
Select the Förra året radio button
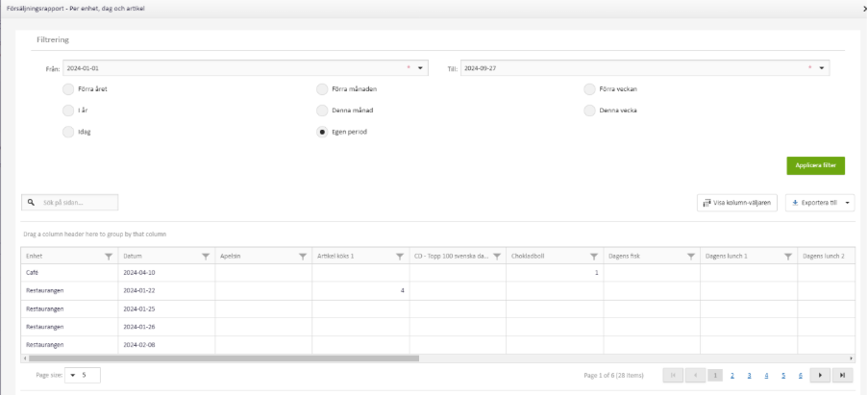pyautogui.click(x=68, y=88)
